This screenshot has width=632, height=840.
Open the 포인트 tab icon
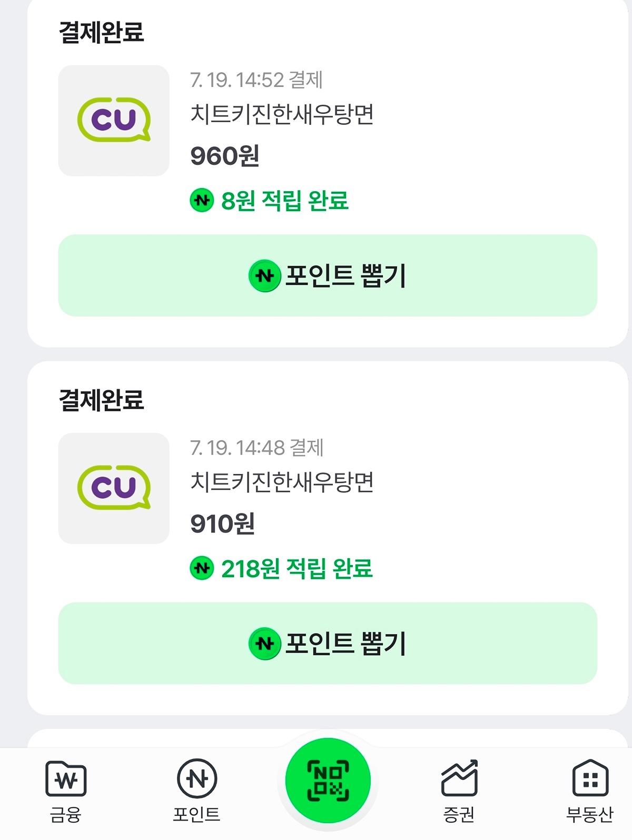197,778
